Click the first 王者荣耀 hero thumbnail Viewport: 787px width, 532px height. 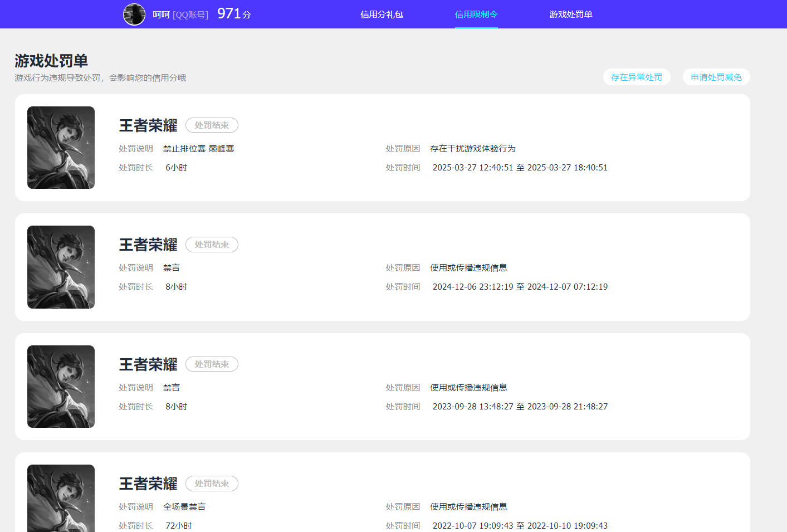click(61, 148)
